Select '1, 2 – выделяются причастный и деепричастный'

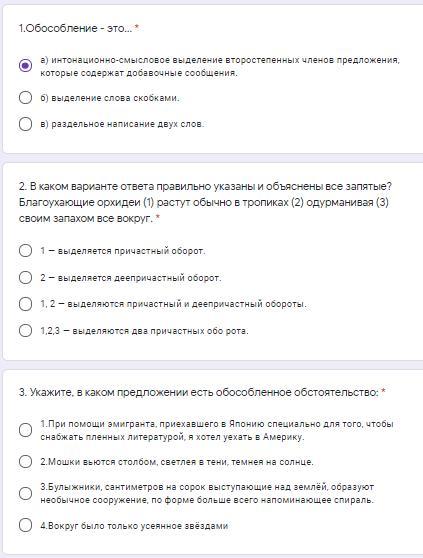[25, 304]
